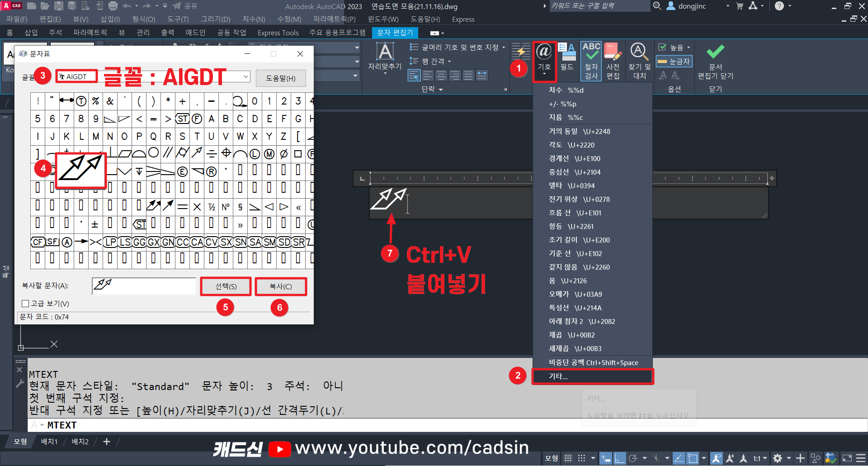
Task: Switch to Home (홈) ribbon tab
Action: [9, 33]
